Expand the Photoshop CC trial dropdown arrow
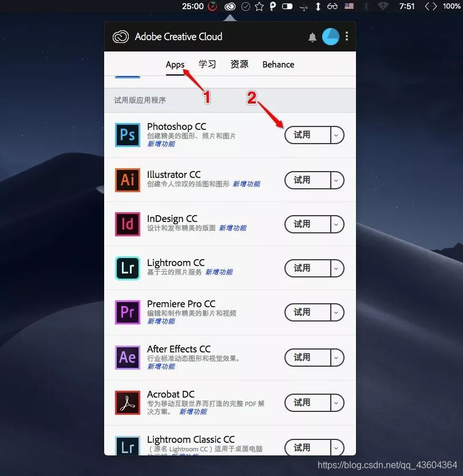This screenshot has height=476, width=463. pos(337,135)
